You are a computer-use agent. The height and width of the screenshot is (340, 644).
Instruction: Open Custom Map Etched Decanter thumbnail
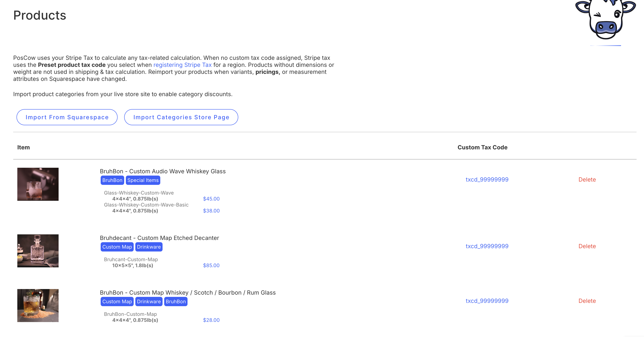[38, 251]
